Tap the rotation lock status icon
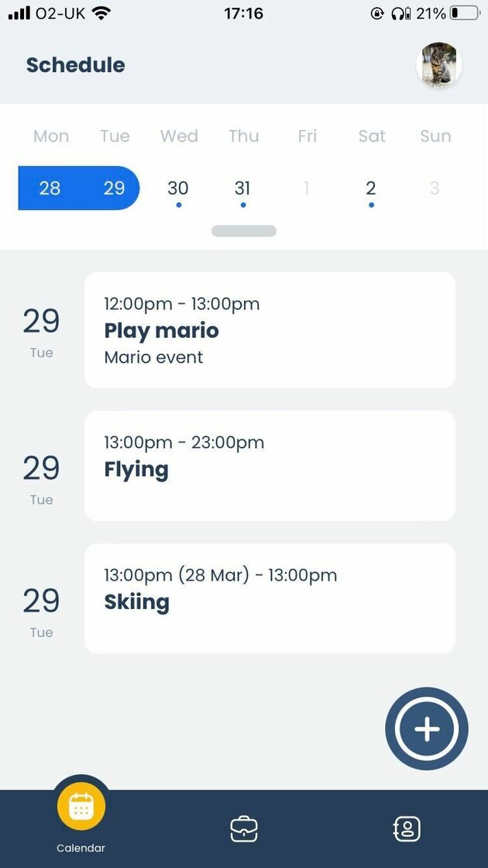Image resolution: width=488 pixels, height=868 pixels. click(x=377, y=13)
